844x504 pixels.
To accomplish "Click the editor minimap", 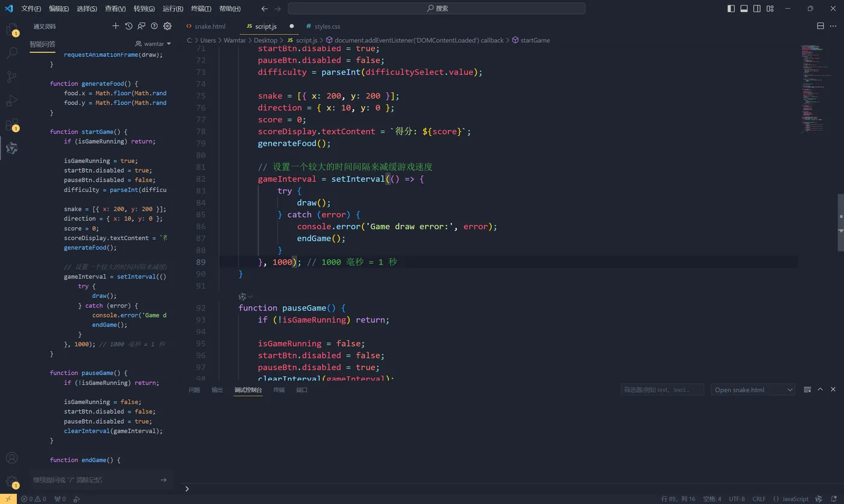I will tap(816, 89).
